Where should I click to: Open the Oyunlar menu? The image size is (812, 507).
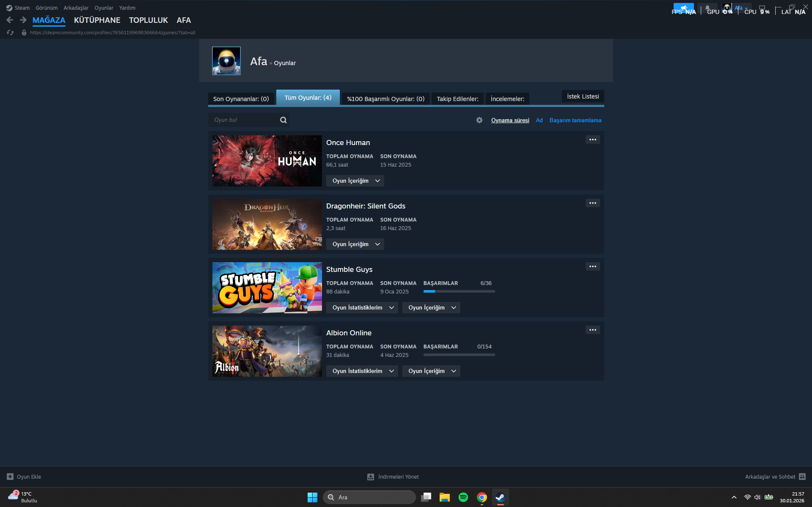104,8
